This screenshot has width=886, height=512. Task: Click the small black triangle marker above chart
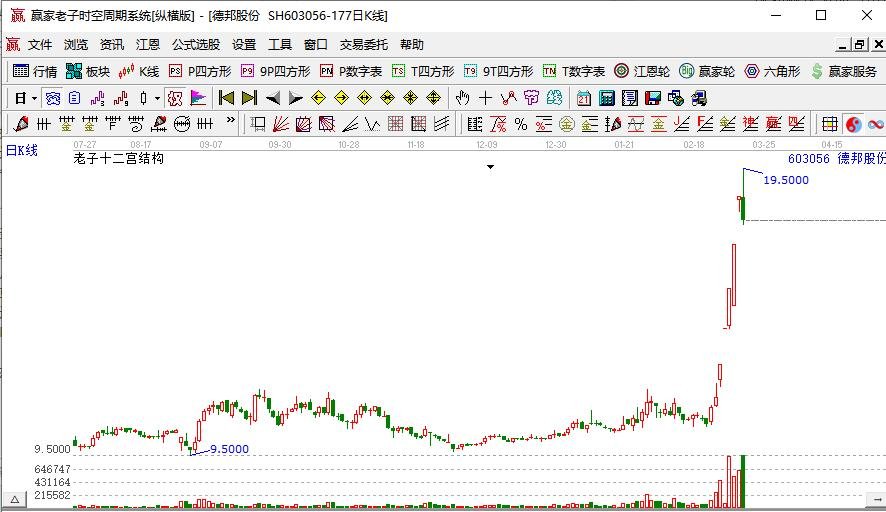490,167
